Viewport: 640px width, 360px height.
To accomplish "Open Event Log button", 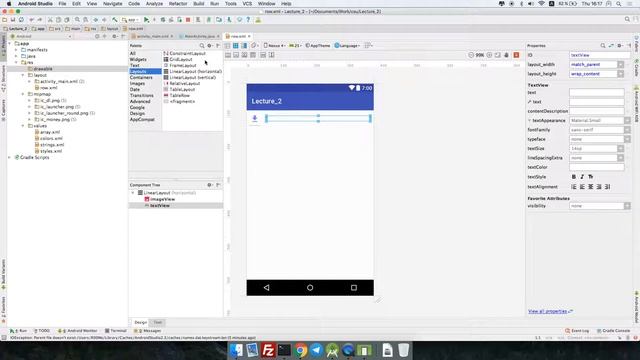I will tap(577, 331).
